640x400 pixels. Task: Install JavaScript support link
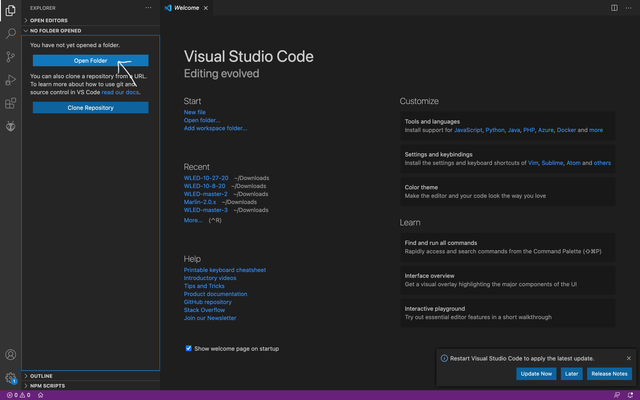[468, 130]
